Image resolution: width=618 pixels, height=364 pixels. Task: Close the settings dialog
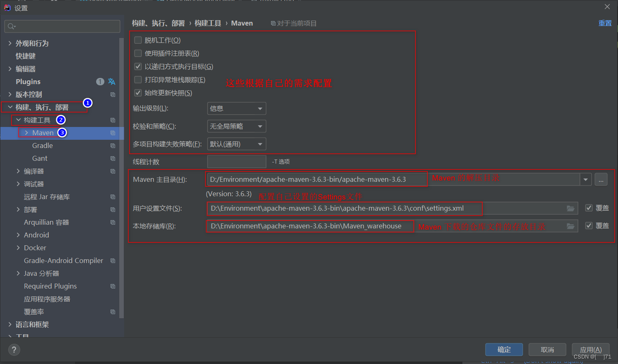click(x=607, y=7)
